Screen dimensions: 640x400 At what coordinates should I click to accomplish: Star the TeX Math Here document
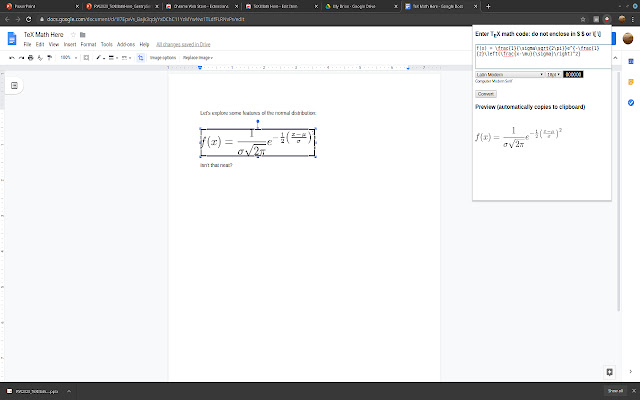tap(73, 35)
